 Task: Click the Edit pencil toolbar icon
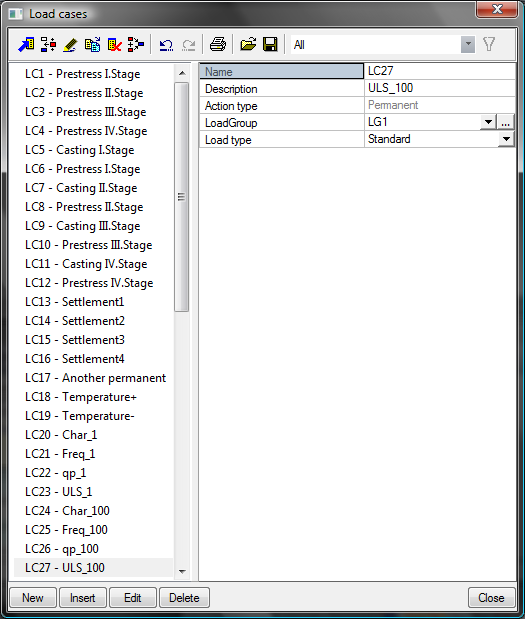coord(70,45)
